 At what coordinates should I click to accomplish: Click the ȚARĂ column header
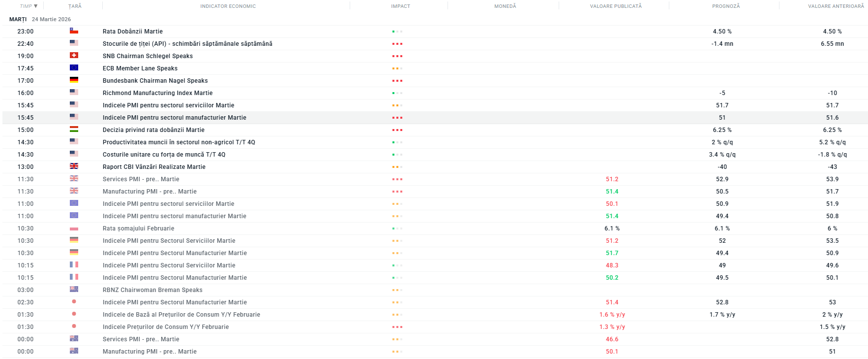point(75,6)
